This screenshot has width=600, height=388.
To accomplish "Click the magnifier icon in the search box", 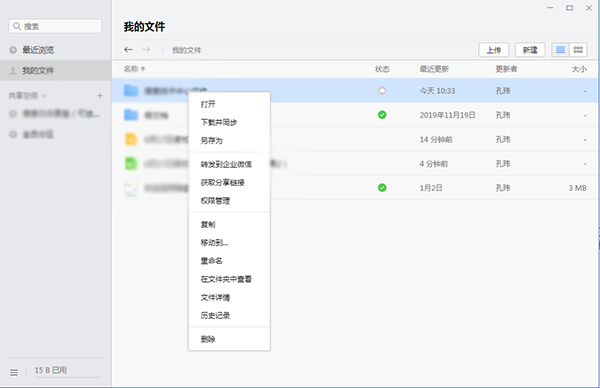I will [17, 26].
